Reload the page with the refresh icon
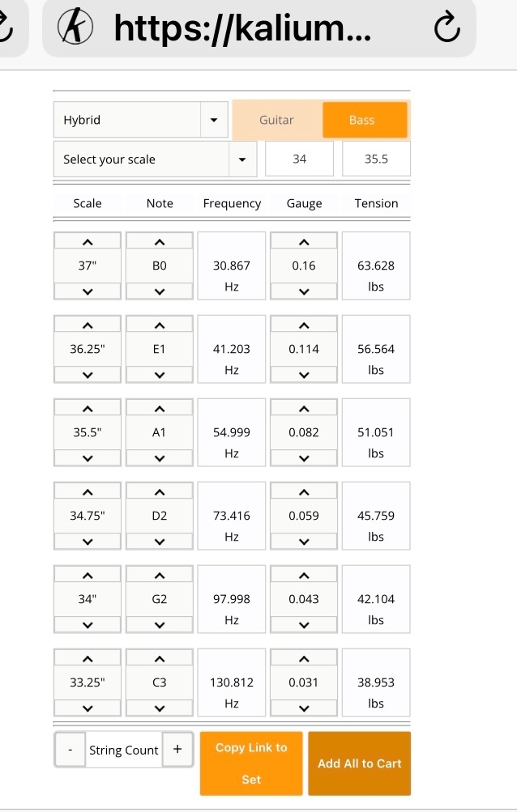Screen dimensions: 517x812 [446, 28]
